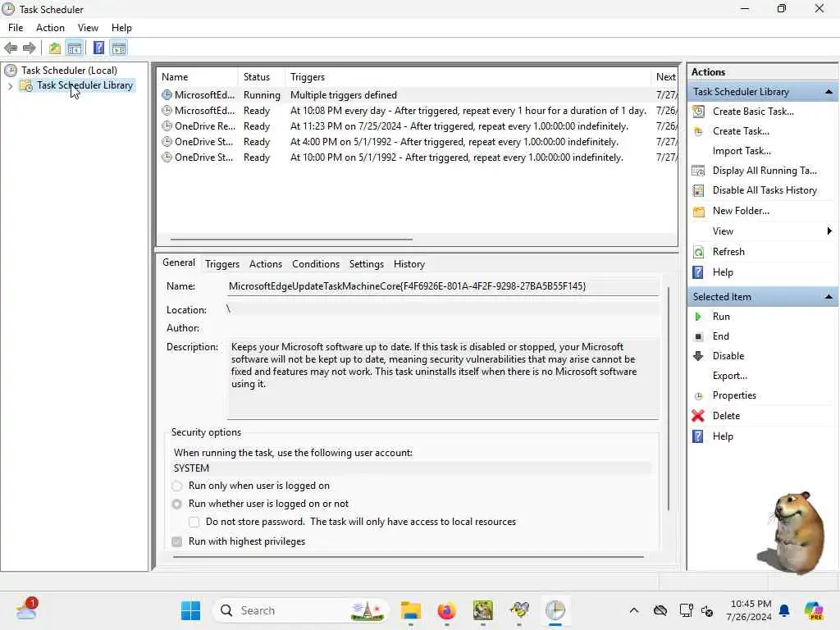Viewport: 840px width, 630px height.
Task: Open the File menu
Action: pos(16,28)
